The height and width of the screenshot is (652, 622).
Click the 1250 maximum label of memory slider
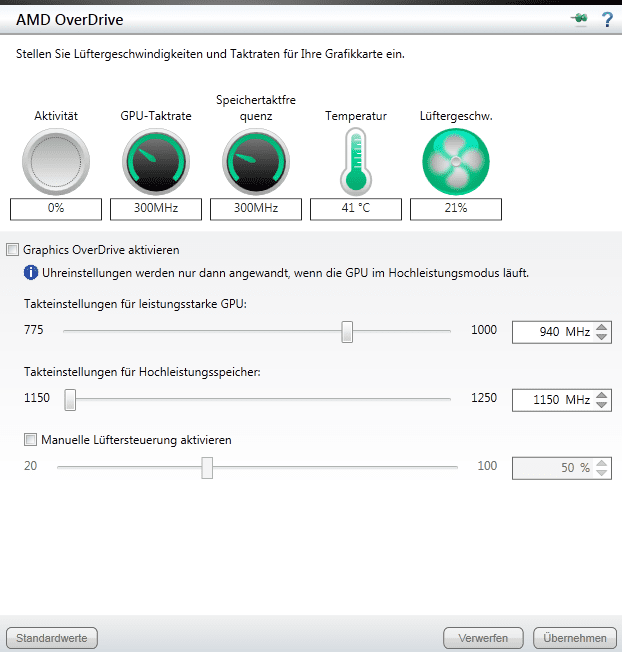[484, 398]
